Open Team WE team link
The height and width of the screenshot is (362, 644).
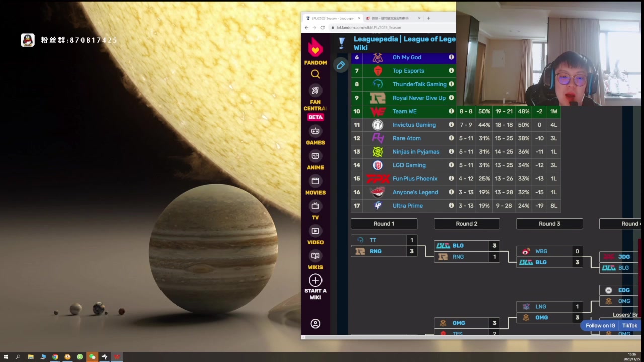pos(405,111)
